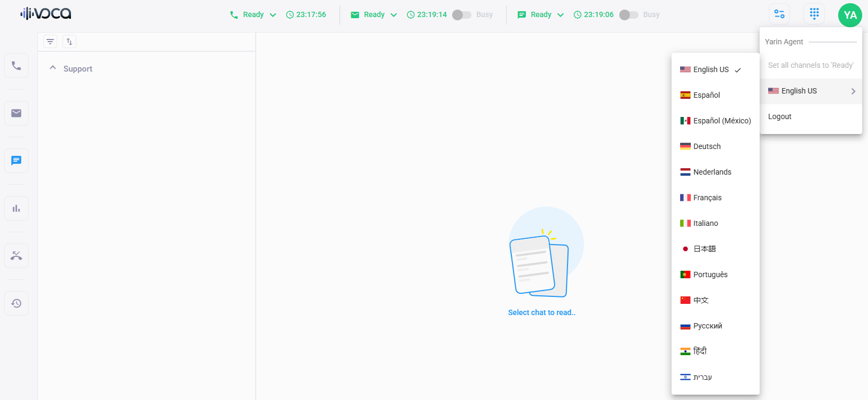Open the dial pad grid icon
Screen dimensions: 868x400
tap(814, 14)
